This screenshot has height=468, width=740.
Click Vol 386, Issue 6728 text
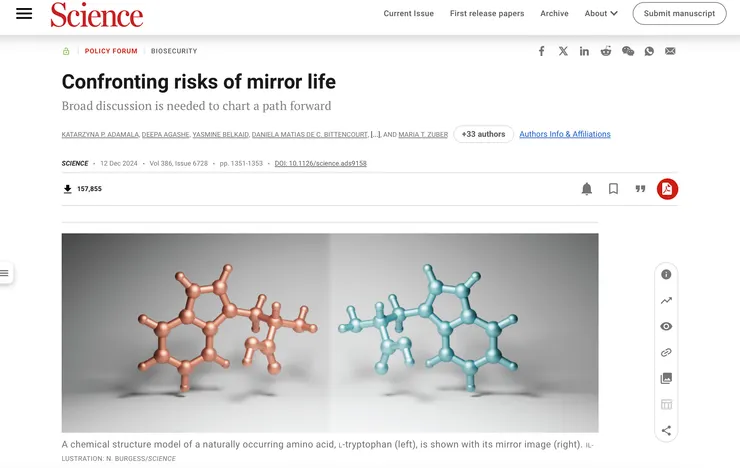[178, 163]
